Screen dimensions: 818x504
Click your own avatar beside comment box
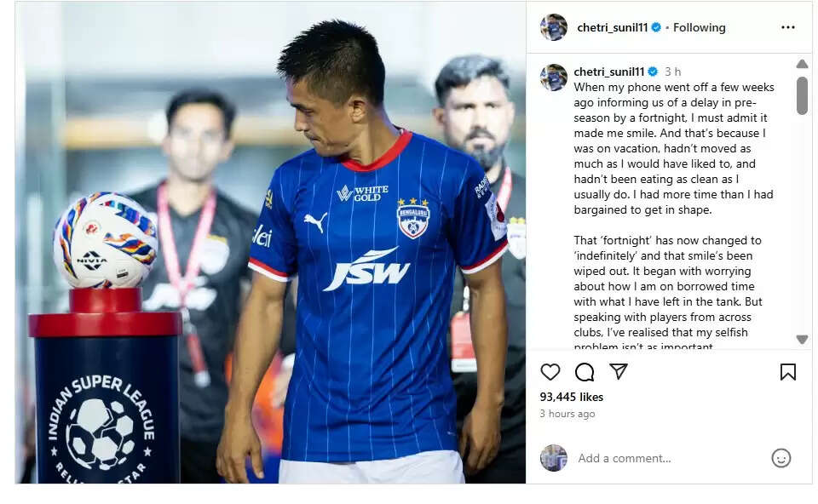pos(554,458)
